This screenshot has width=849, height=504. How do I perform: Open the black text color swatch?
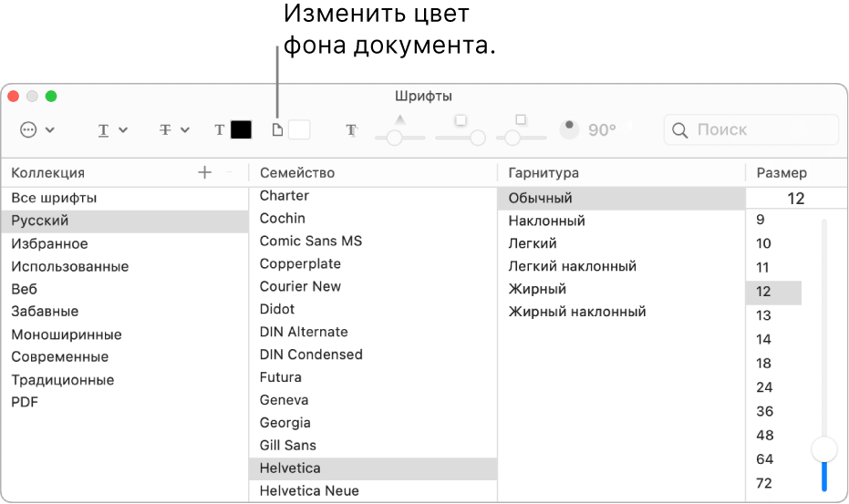241,130
